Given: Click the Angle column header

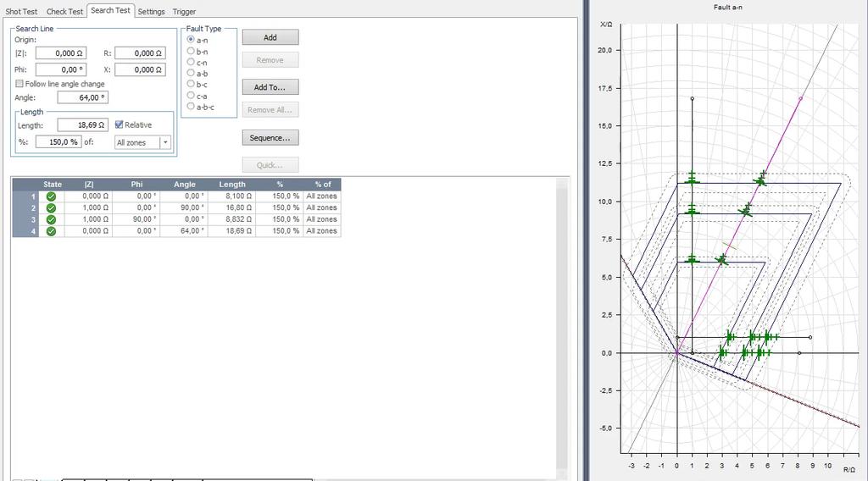Looking at the screenshot, I should 184,185.
